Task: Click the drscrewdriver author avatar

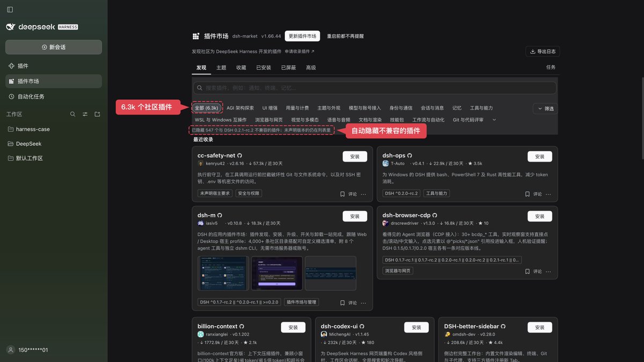Action: [x=385, y=223]
